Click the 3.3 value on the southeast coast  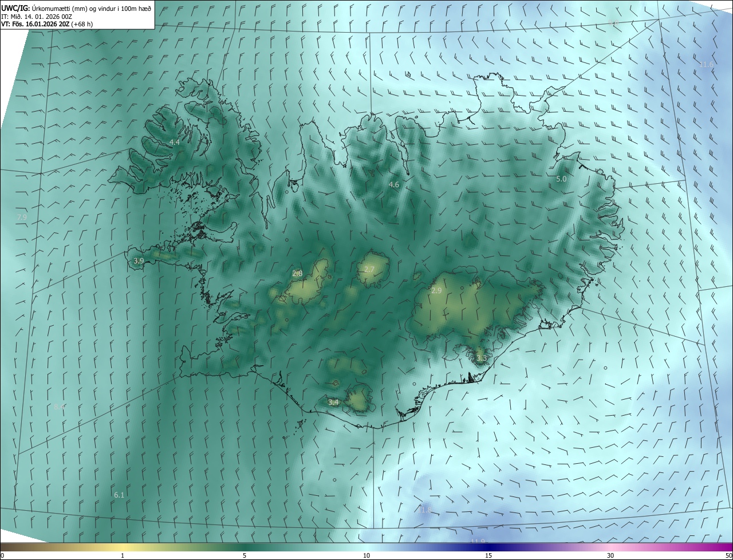[x=482, y=358]
